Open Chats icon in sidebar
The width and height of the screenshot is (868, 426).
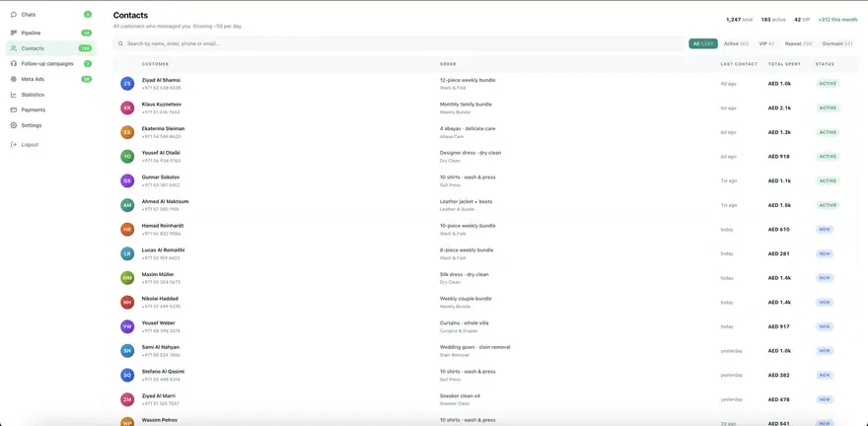pos(14,15)
